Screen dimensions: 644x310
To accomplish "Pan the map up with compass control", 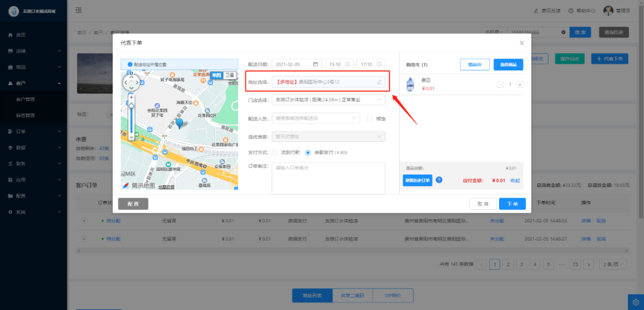I will point(131,76).
